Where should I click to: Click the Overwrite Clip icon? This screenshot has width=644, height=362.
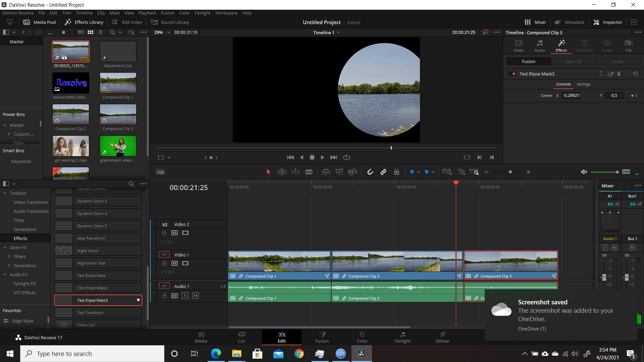[x=339, y=172]
